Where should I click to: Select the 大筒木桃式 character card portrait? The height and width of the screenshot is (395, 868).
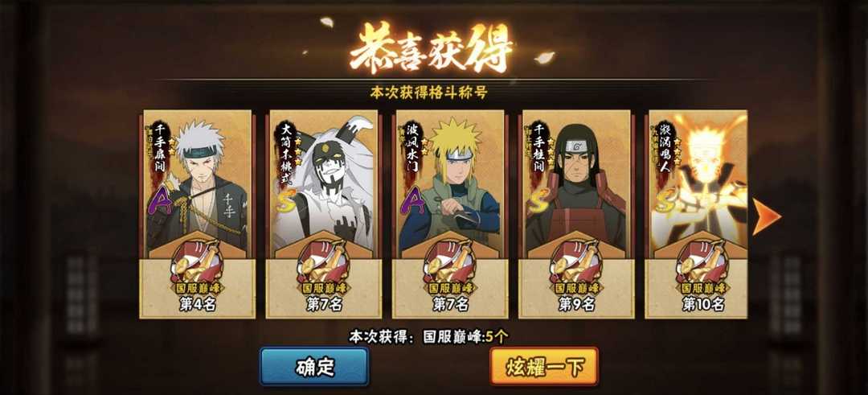pos(324,180)
